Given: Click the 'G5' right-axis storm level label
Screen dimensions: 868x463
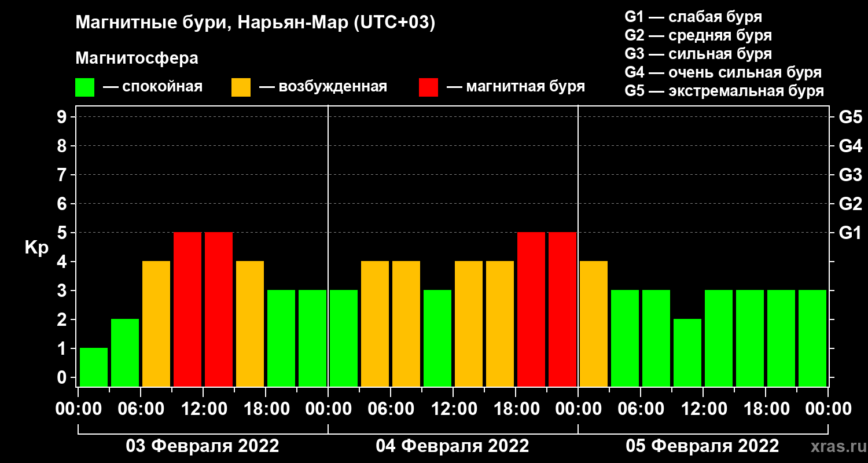Looking at the screenshot, I should (850, 117).
